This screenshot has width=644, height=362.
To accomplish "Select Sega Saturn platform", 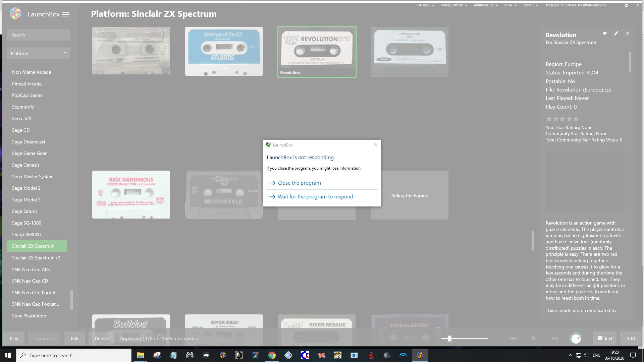I will [x=24, y=211].
